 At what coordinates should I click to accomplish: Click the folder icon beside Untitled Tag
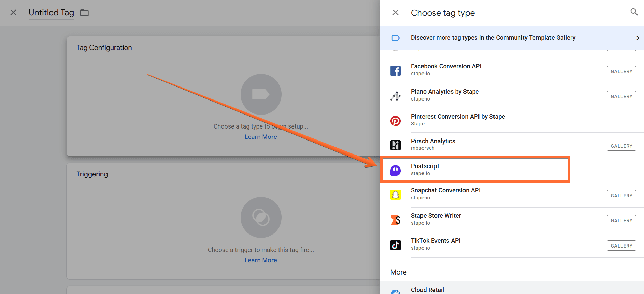[84, 13]
